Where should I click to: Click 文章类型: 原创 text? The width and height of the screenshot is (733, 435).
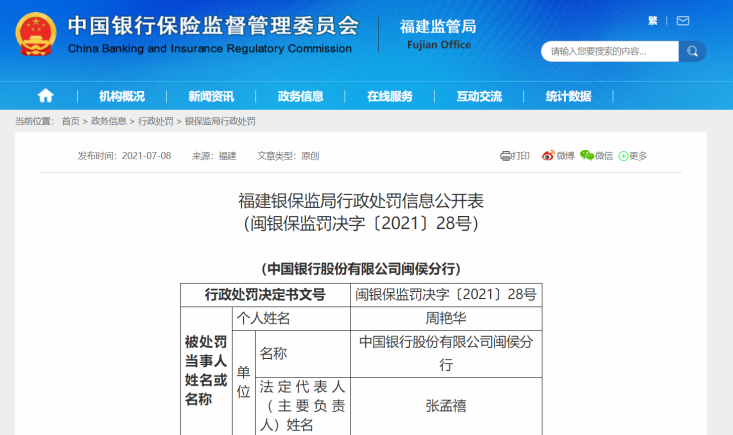point(288,156)
